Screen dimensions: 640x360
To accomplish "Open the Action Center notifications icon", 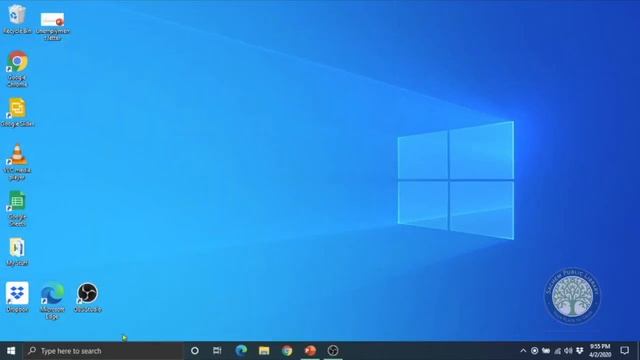I will point(624,351).
